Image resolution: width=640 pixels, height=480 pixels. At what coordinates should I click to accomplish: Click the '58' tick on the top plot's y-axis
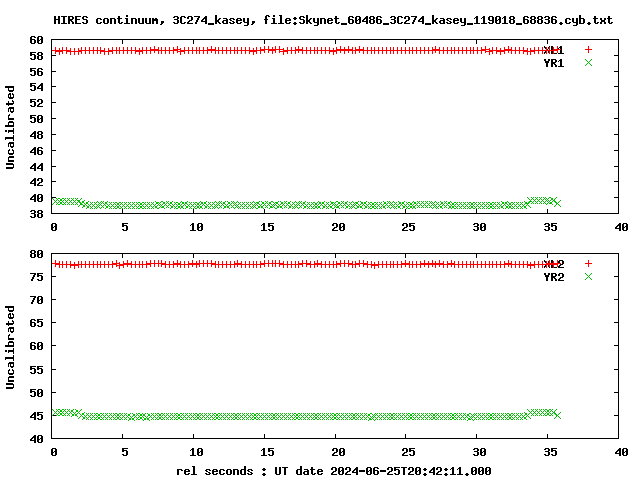pyautogui.click(x=36, y=56)
